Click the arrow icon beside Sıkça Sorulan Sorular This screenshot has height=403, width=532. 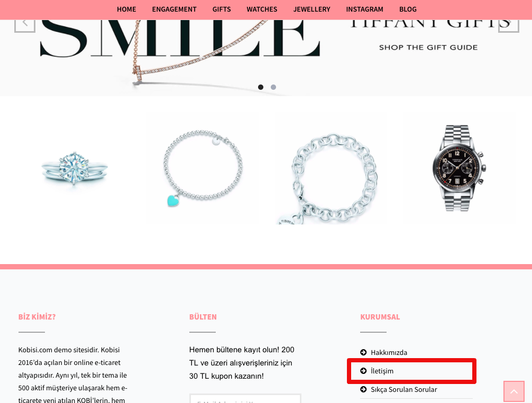click(363, 389)
